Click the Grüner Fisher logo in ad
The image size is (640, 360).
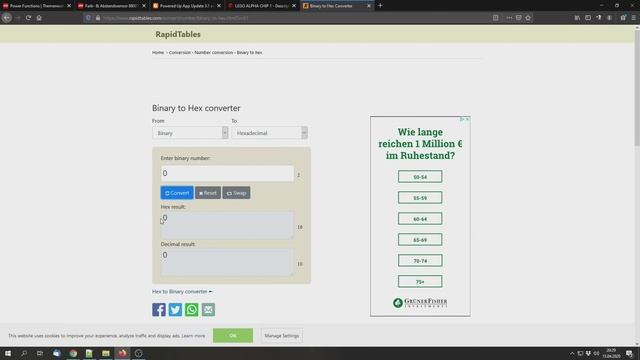[420, 302]
